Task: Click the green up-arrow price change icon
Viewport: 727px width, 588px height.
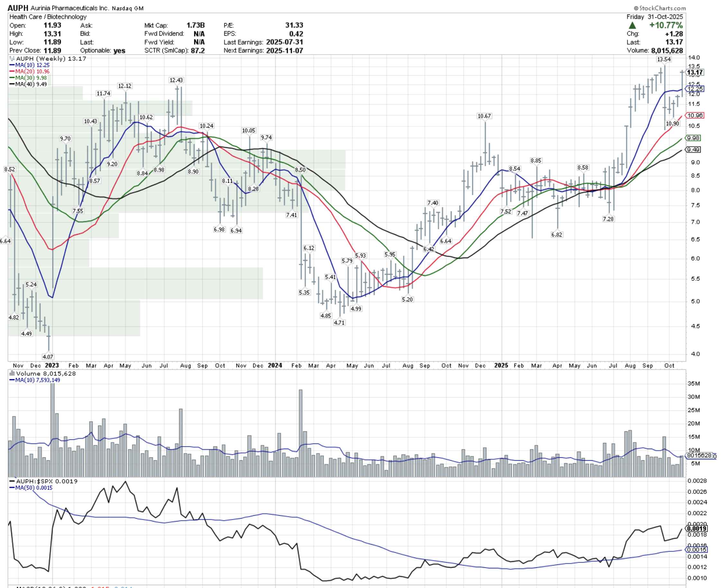Action: tap(632, 25)
